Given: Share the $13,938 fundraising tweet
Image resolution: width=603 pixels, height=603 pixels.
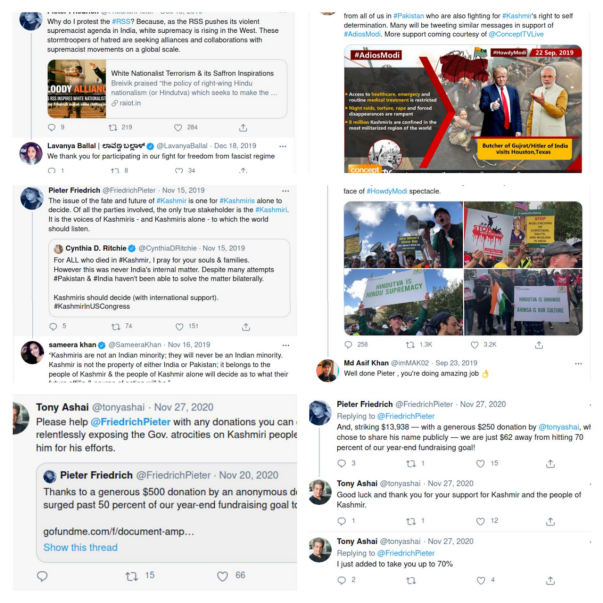Looking at the screenshot, I should [550, 464].
